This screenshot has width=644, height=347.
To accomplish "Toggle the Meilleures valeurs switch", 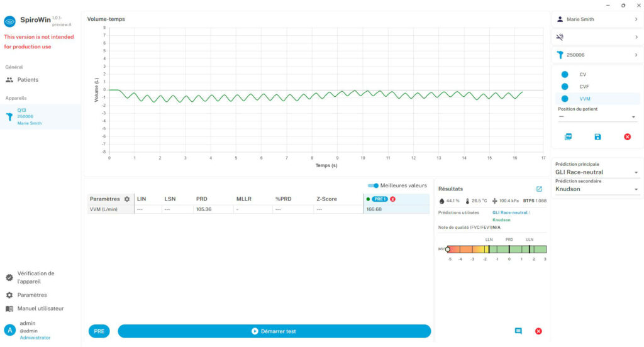I will (x=374, y=185).
